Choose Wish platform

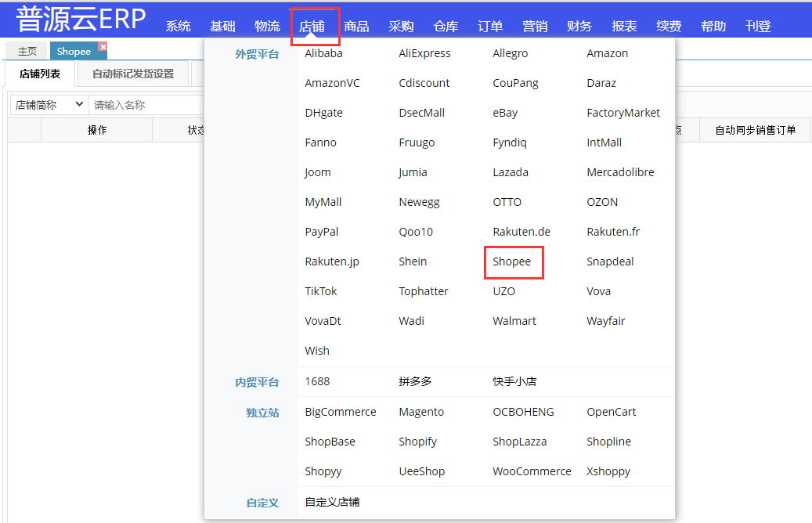[x=317, y=351]
